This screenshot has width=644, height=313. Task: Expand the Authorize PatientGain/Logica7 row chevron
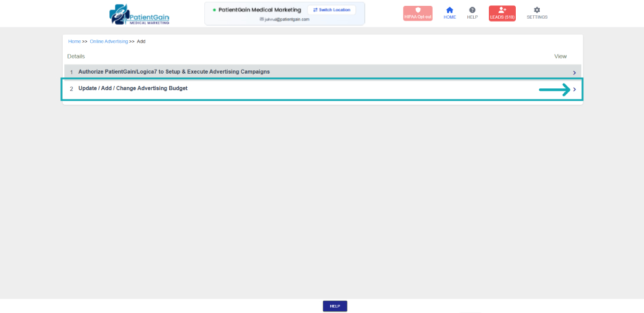[x=574, y=73]
